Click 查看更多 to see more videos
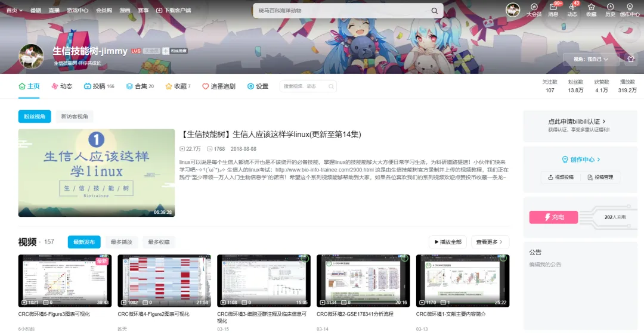The width and height of the screenshot is (644, 333). [490, 242]
